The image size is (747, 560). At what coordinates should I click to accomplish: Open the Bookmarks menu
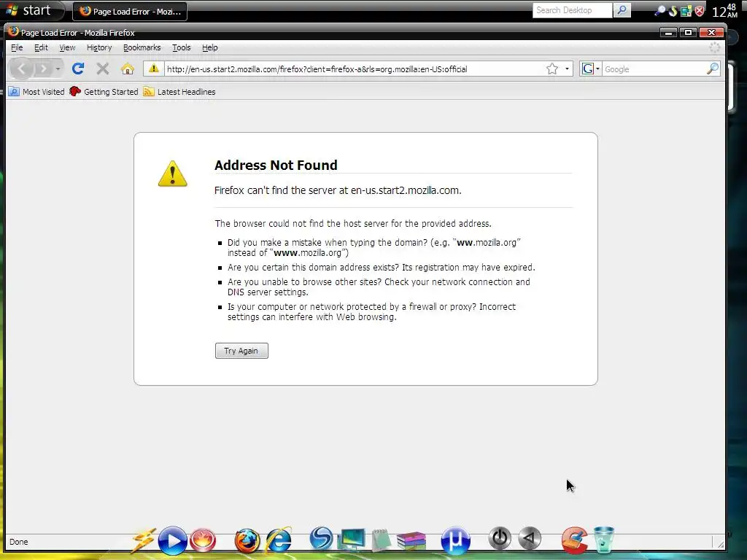point(142,47)
